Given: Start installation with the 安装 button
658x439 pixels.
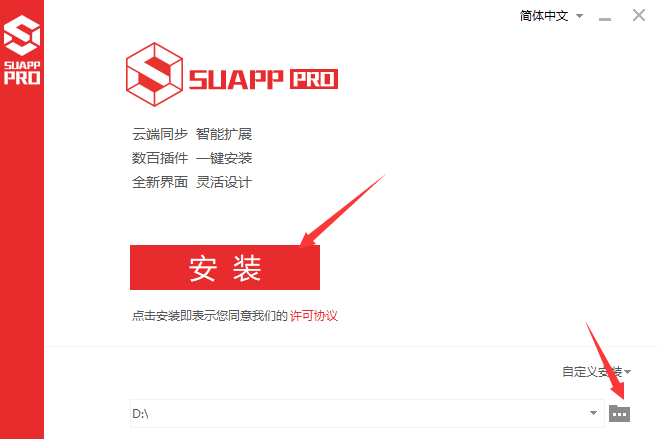Looking at the screenshot, I should (x=225, y=267).
